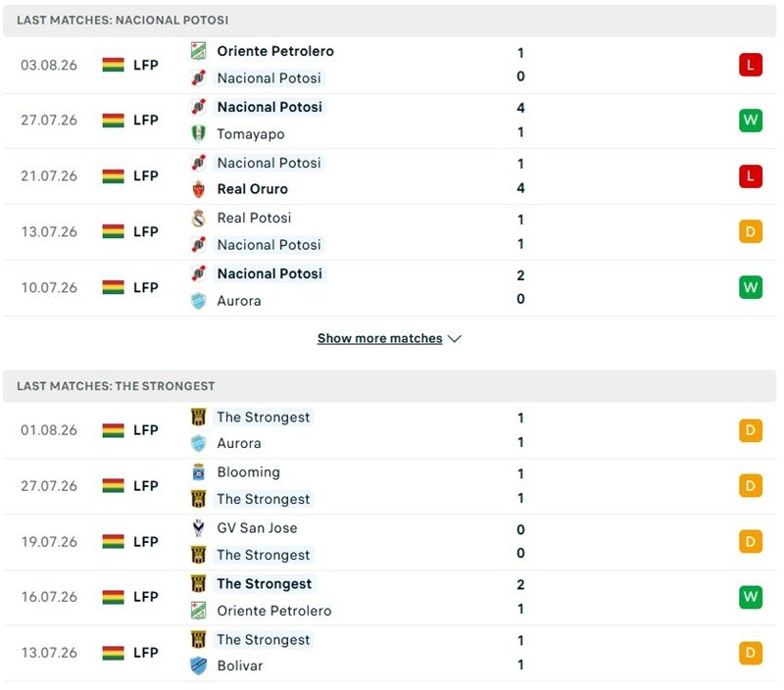
Task: Click the Bolivar team crest
Action: [x=199, y=665]
